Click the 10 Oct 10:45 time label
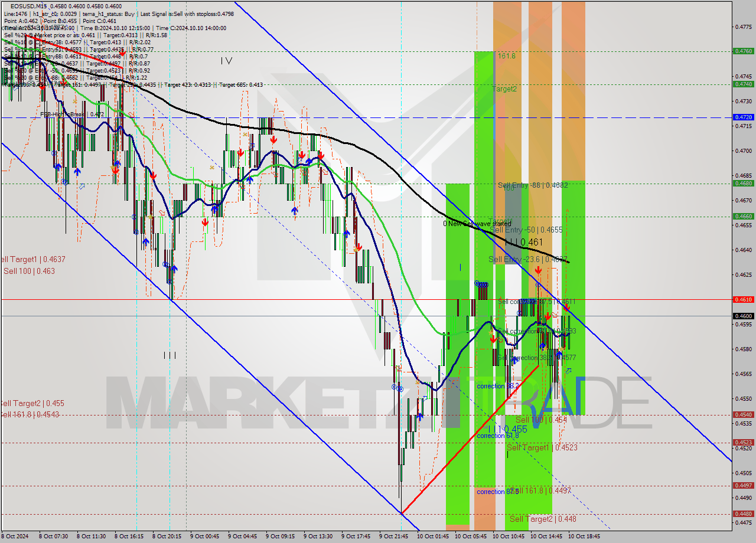756x543 pixels. tap(509, 537)
